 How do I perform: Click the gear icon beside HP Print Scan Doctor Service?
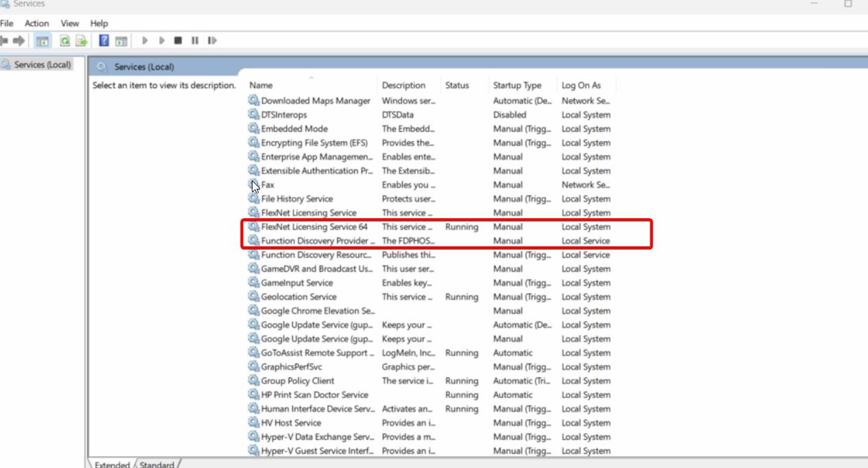[x=254, y=395]
